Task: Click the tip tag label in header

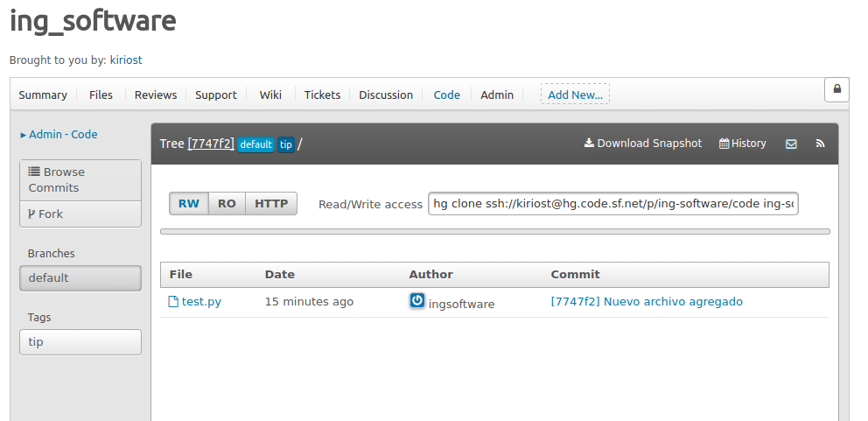Action: [x=285, y=144]
